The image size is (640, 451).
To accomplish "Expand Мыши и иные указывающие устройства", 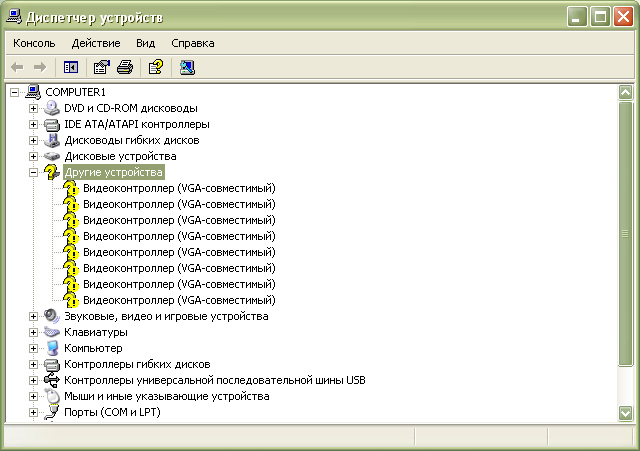I will point(33,396).
